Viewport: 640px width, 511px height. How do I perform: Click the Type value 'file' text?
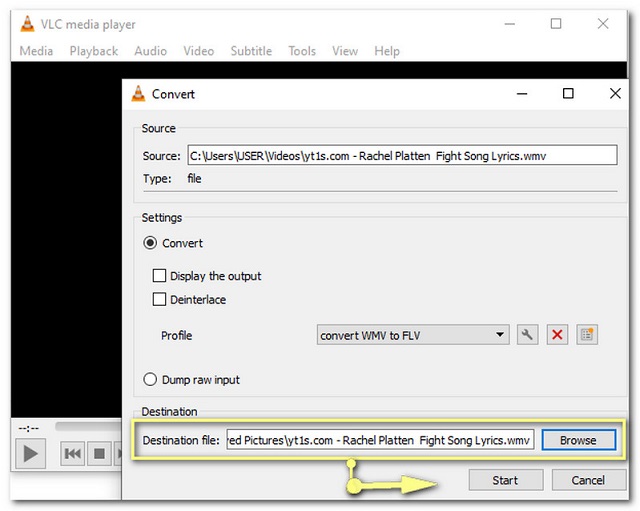click(194, 179)
